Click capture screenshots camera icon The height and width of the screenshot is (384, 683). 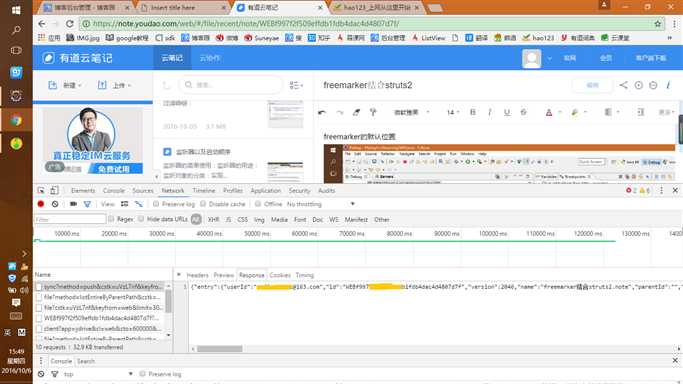tap(73, 204)
